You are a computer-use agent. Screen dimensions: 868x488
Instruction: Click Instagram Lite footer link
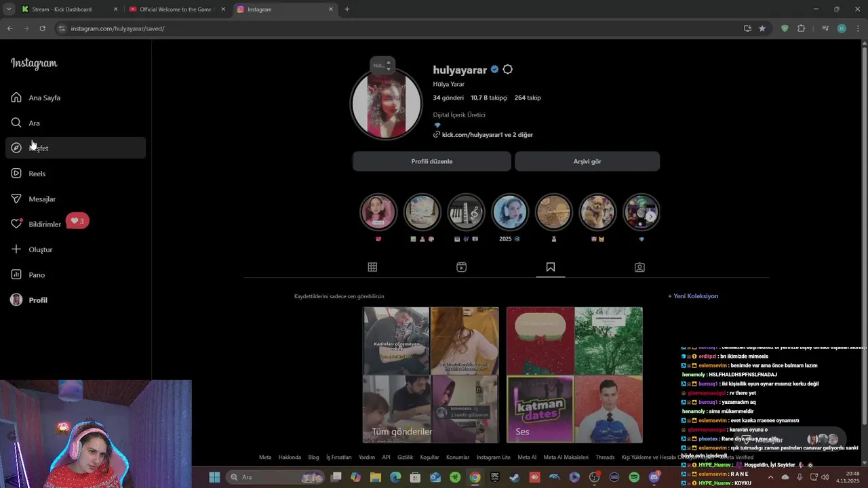tap(493, 457)
